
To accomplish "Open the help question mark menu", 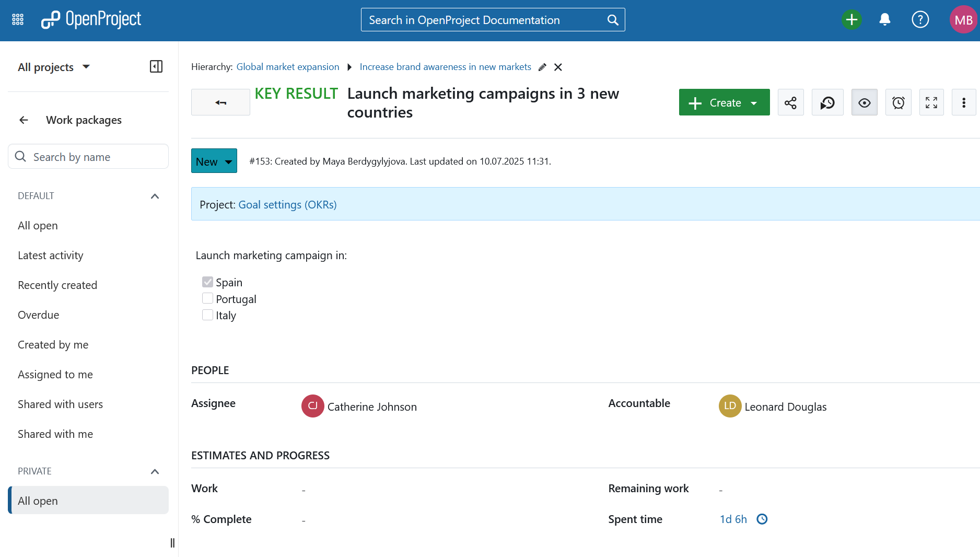I will pos(920,20).
